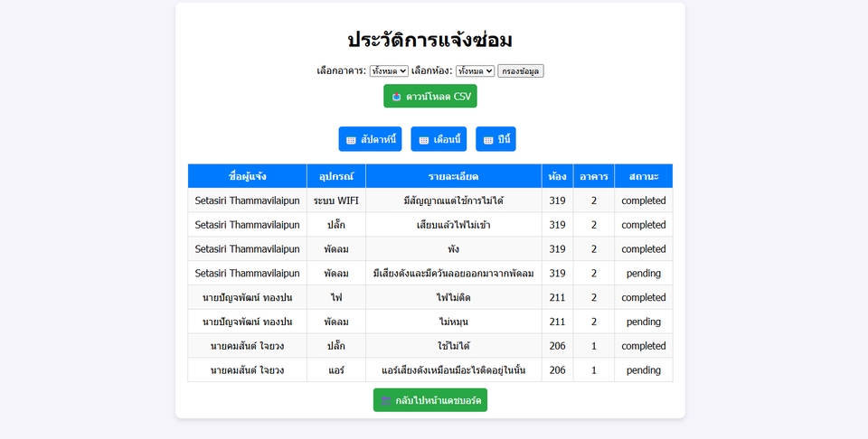Click the ไฟ equipment cell
This screenshot has width=868, height=439.
[x=336, y=297]
